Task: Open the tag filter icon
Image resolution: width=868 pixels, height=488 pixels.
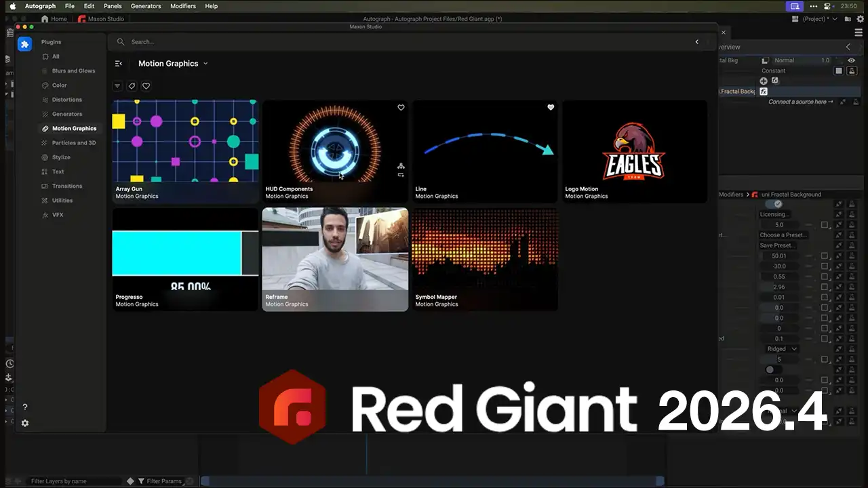Action: (132, 86)
